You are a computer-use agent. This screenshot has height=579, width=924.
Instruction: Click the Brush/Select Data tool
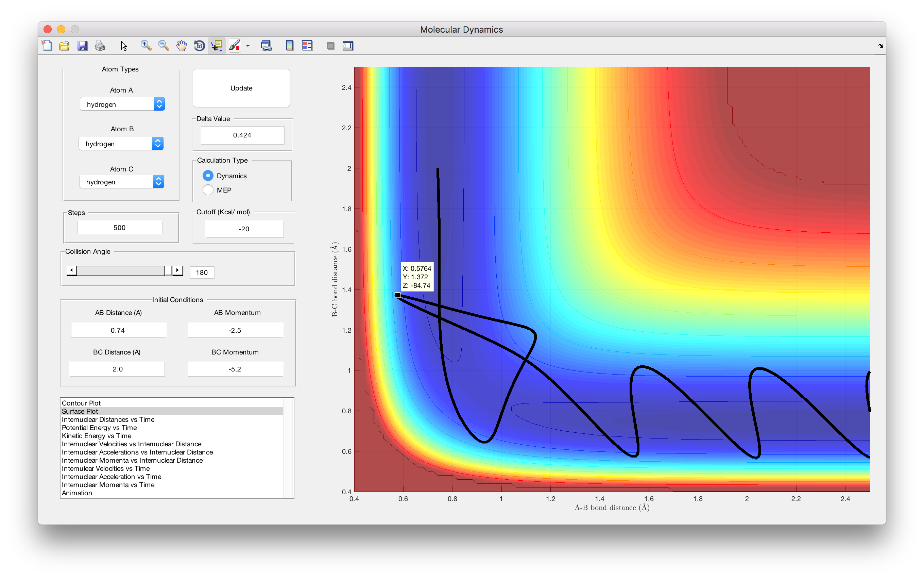tap(234, 46)
